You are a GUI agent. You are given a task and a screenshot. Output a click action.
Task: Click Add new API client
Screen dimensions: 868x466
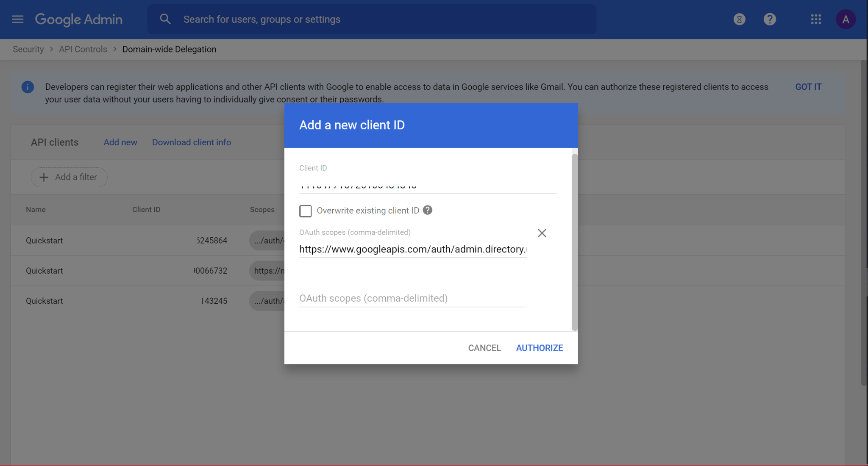pyautogui.click(x=120, y=142)
